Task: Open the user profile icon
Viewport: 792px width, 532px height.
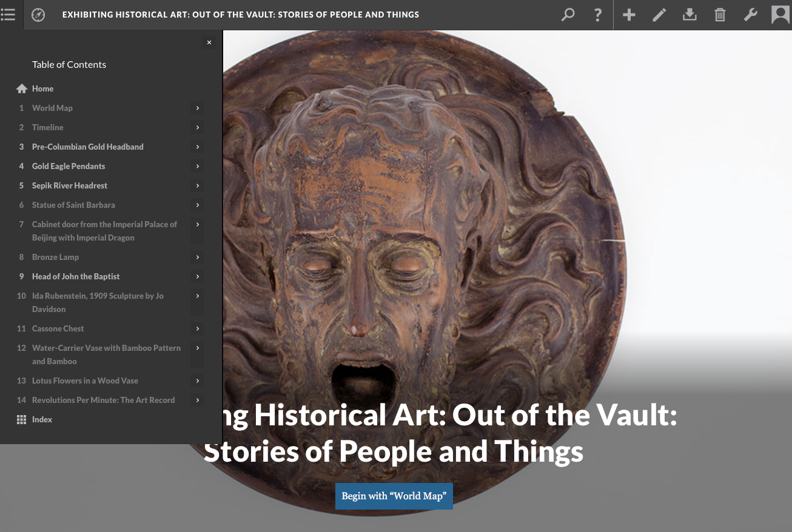Action: 780,15
